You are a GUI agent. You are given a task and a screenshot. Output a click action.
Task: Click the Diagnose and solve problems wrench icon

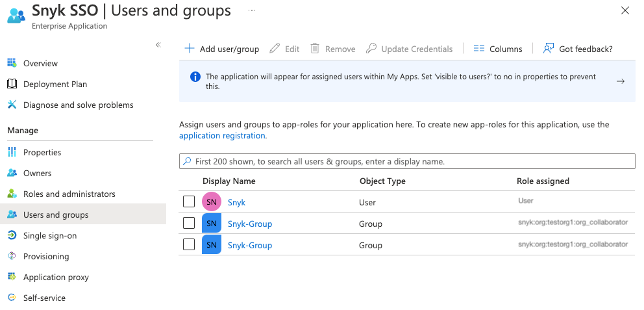12,105
